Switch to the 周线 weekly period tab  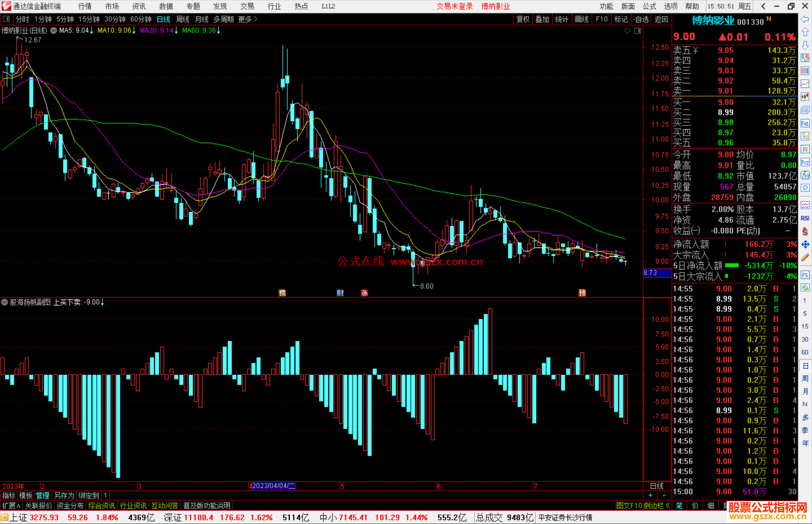point(183,19)
